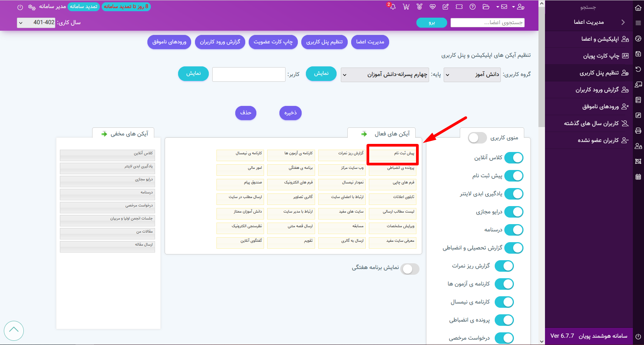Click the home icon in sidebar
Viewport: 644px width, 345px height.
(x=638, y=7)
